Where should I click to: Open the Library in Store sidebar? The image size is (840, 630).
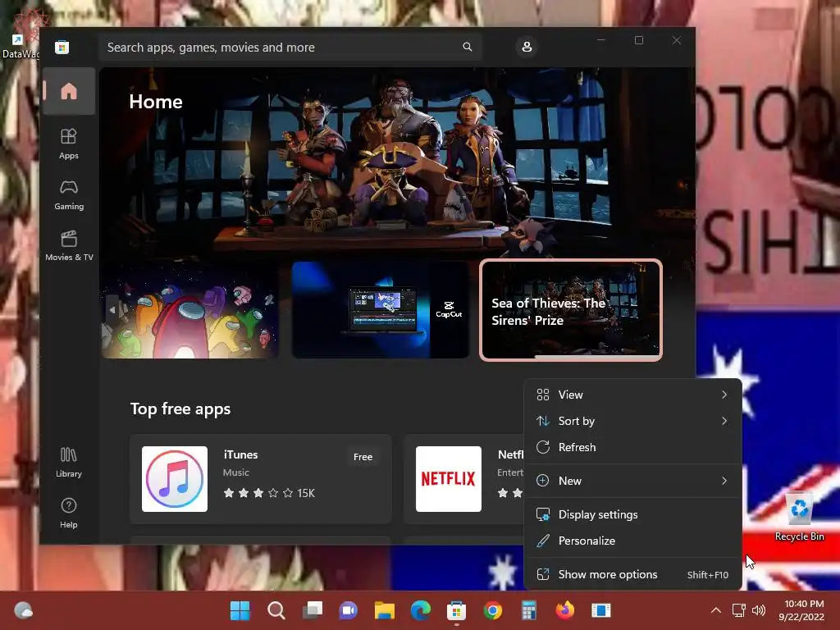69,463
